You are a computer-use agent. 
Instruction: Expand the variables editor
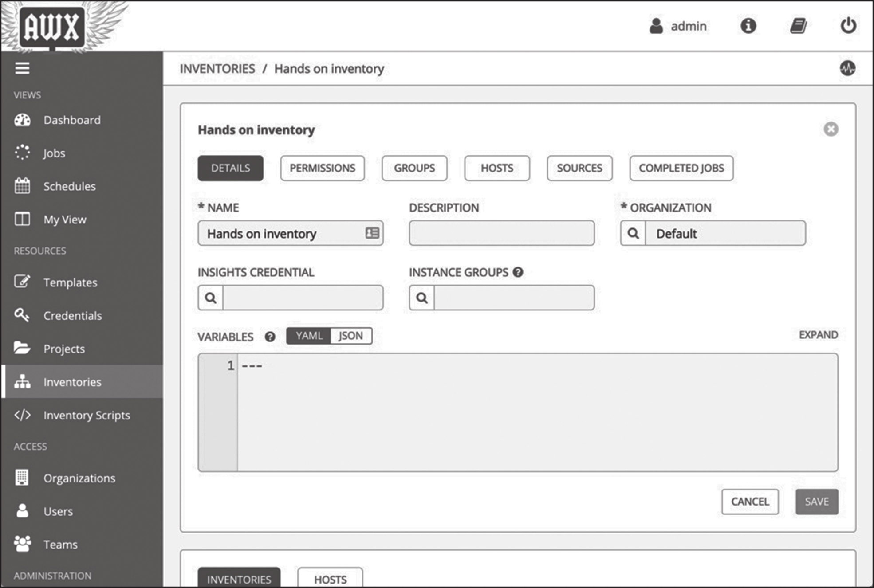[x=818, y=335]
